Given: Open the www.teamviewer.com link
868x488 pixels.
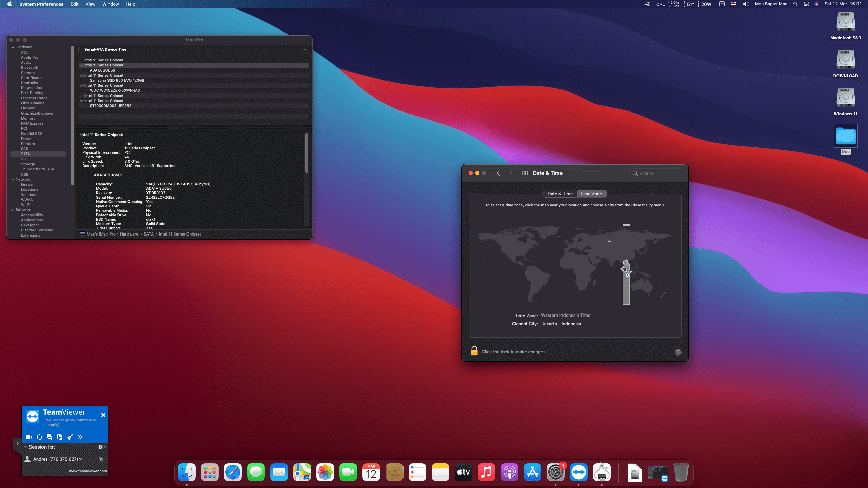Looking at the screenshot, I should click(87, 471).
